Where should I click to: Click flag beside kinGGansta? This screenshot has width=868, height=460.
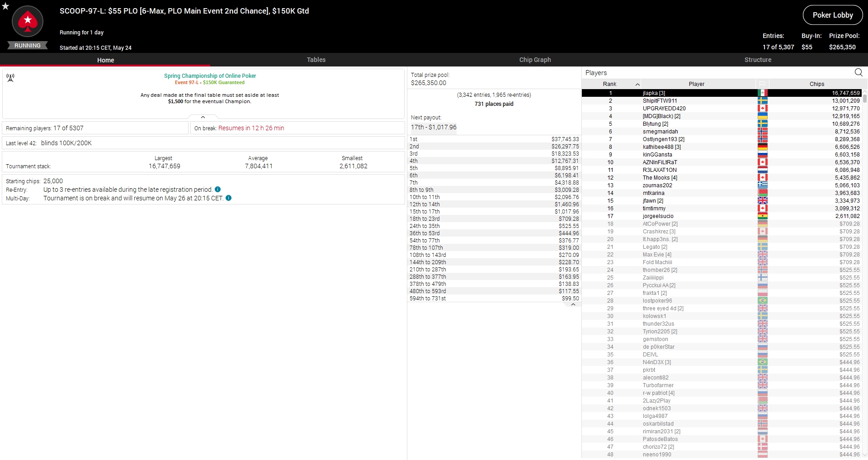[762, 155]
